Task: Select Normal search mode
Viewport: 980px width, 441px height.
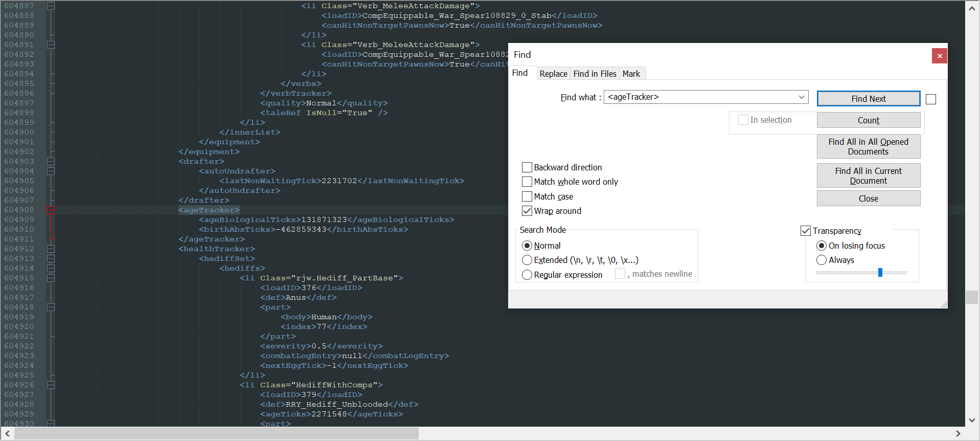Action: (527, 246)
